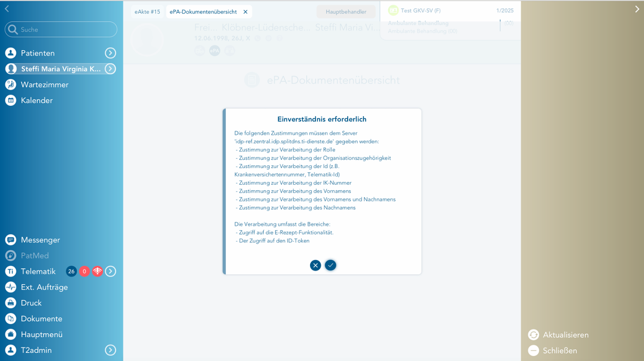The image size is (644, 361).
Task: Collapse the sidebar with the top-left chevron
Action: (7, 9)
